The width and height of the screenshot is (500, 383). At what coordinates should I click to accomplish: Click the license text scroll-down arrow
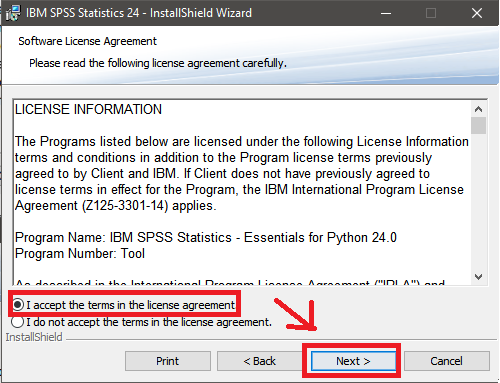coord(478,277)
